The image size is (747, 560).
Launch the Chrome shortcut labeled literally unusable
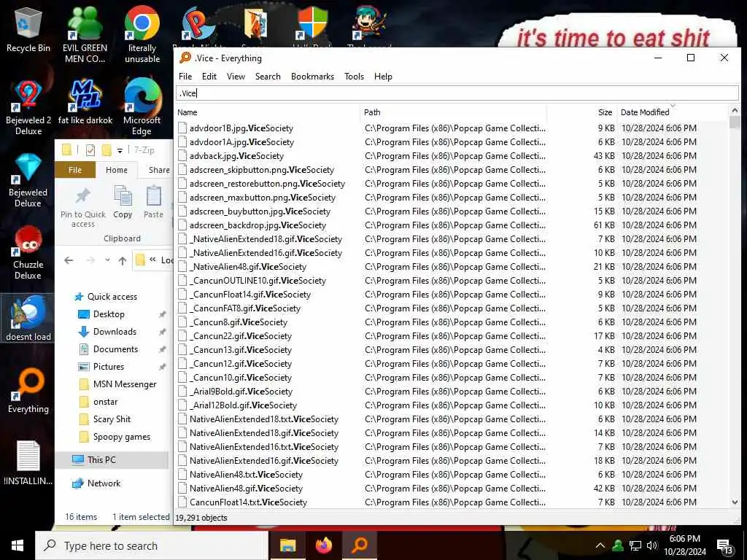coord(142,34)
